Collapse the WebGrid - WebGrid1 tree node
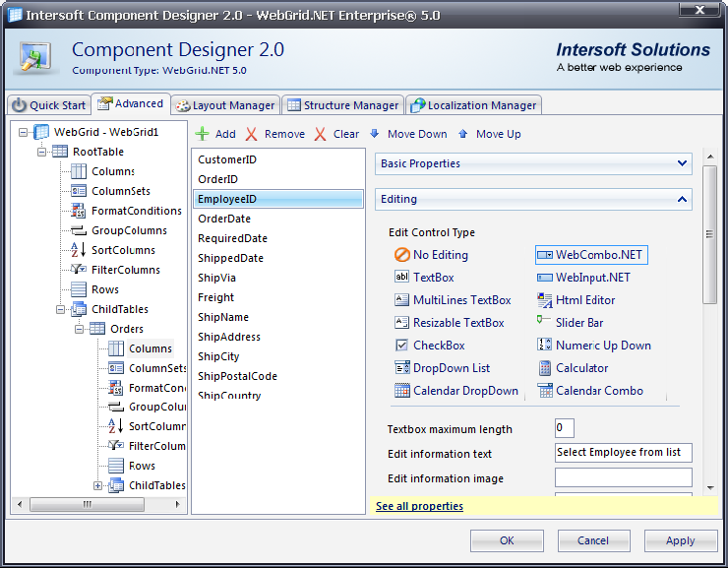 [23, 132]
